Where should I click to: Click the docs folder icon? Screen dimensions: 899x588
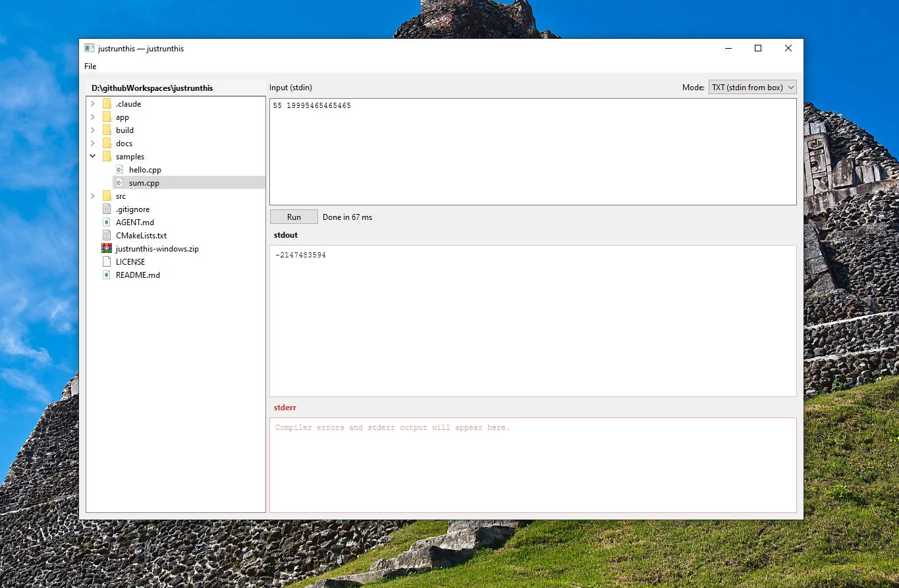(x=107, y=144)
